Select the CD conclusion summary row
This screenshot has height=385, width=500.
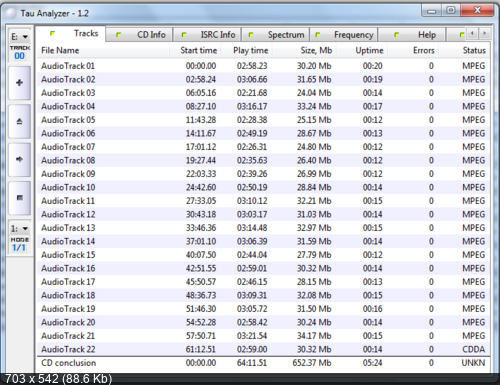point(263,363)
